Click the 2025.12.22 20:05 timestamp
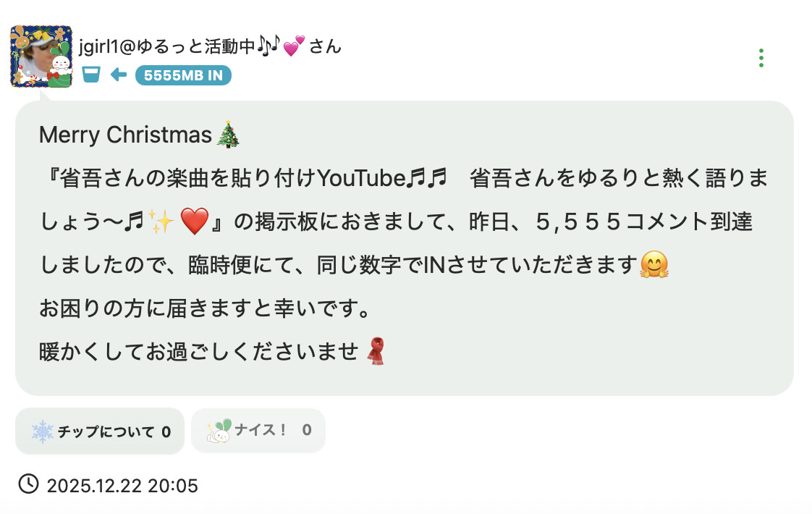 pyautogui.click(x=122, y=486)
